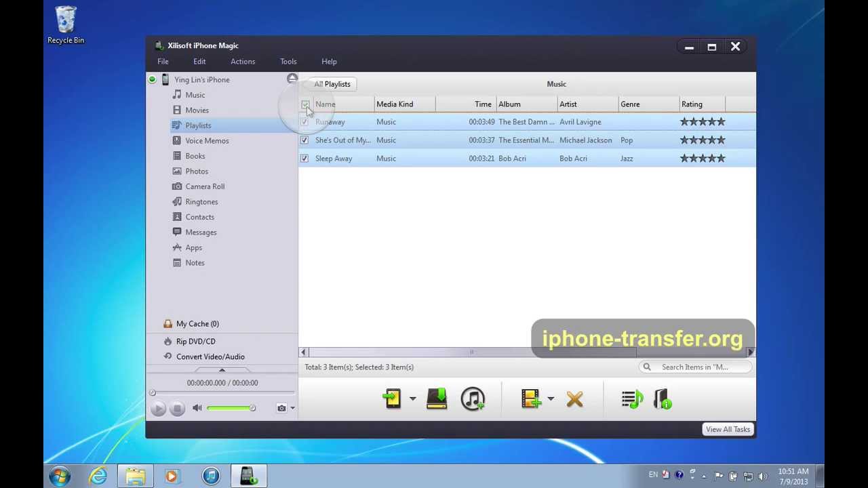Image resolution: width=868 pixels, height=488 pixels.
Task: Open Windows Media Player from taskbar
Action: click(x=172, y=476)
